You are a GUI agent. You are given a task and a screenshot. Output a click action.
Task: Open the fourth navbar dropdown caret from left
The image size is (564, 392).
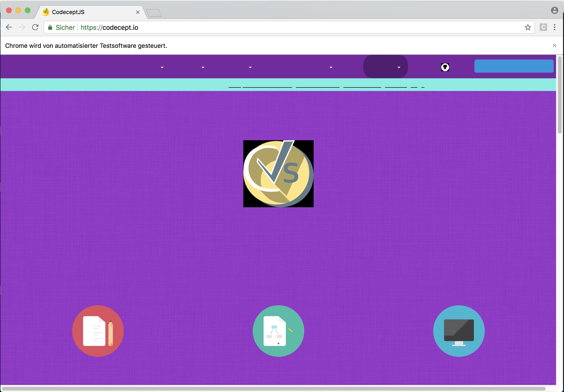click(331, 67)
